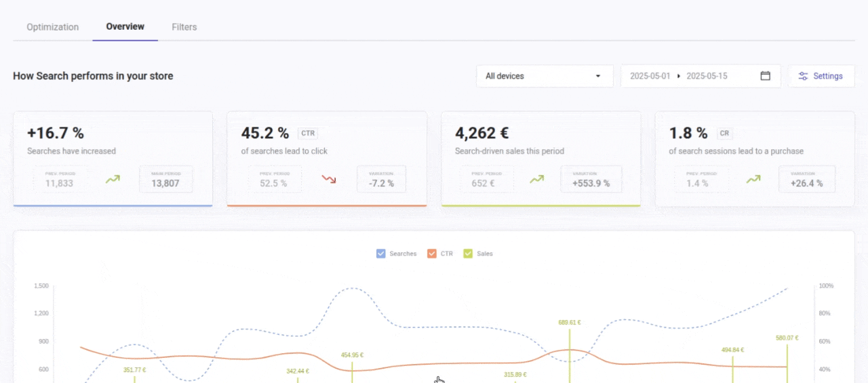Click the 494.84 € sales bar label
This screenshot has height=383, width=868.
732,350
